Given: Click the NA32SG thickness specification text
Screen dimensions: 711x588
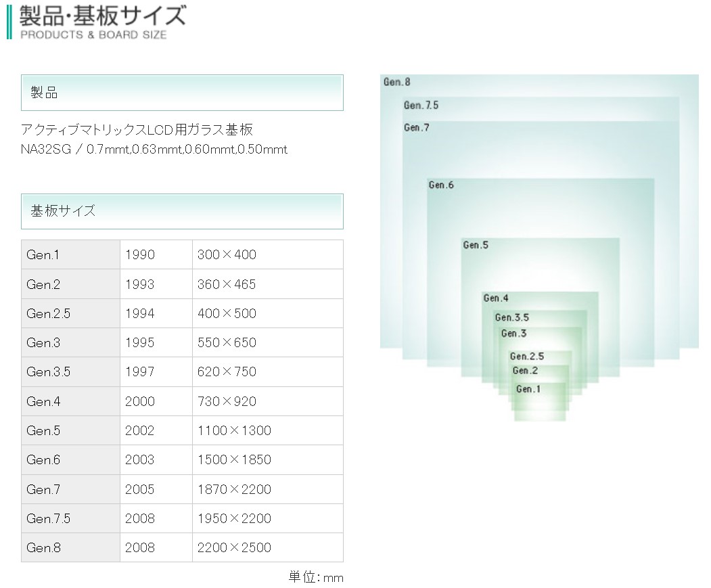Looking at the screenshot, I should pos(154,150).
